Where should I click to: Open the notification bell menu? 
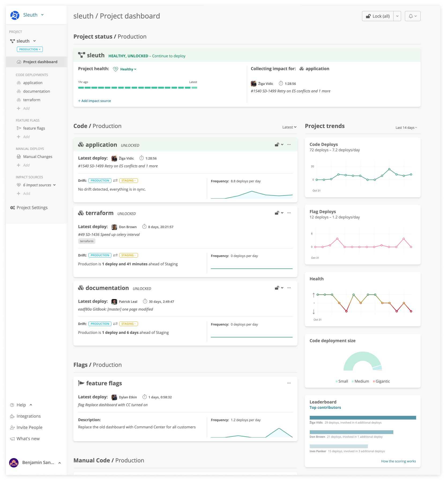413,16
